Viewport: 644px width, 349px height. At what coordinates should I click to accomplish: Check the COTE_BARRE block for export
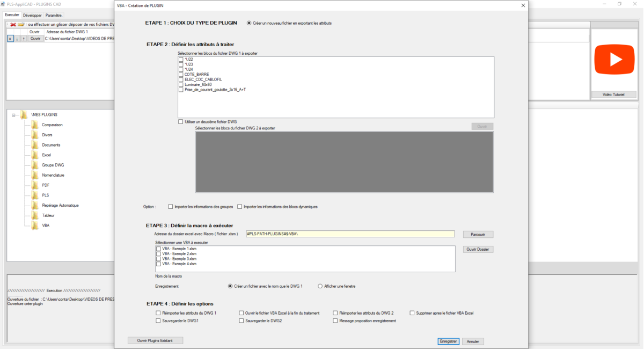pos(181,74)
